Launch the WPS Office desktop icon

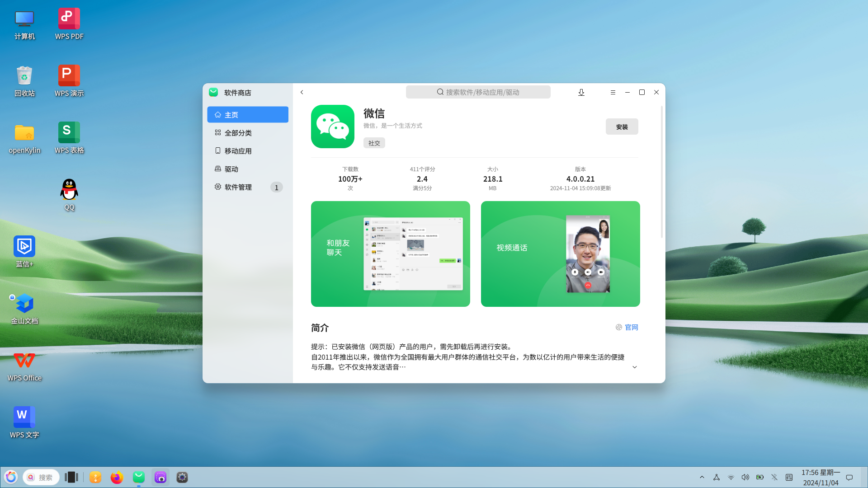coord(24,366)
